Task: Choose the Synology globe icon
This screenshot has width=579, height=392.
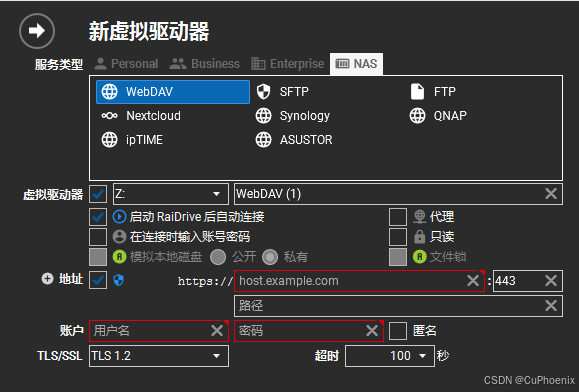Action: [263, 116]
